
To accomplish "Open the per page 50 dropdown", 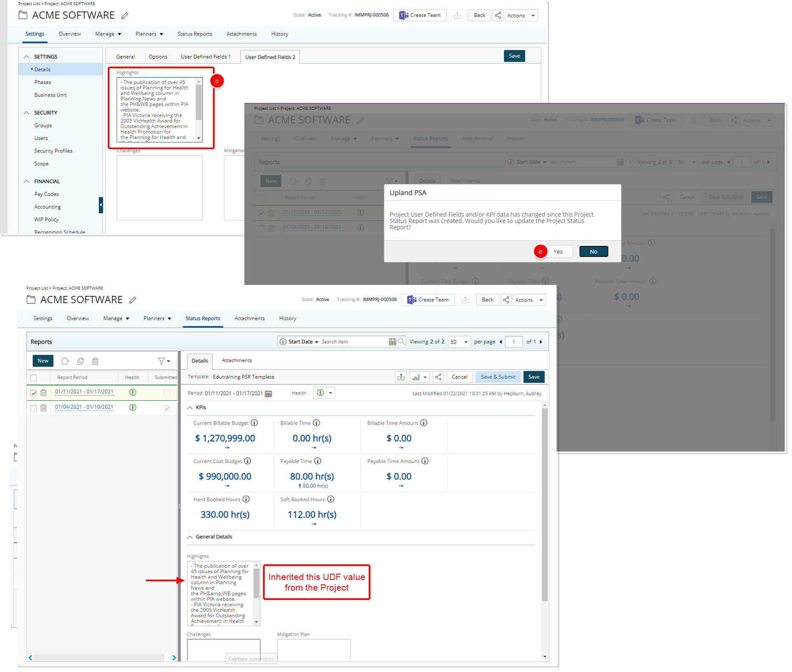I will 459,342.
